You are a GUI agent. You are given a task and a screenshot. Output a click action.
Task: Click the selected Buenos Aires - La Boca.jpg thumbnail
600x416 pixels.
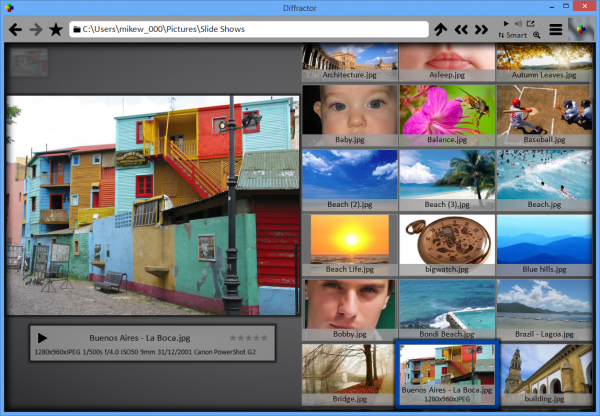point(447,374)
